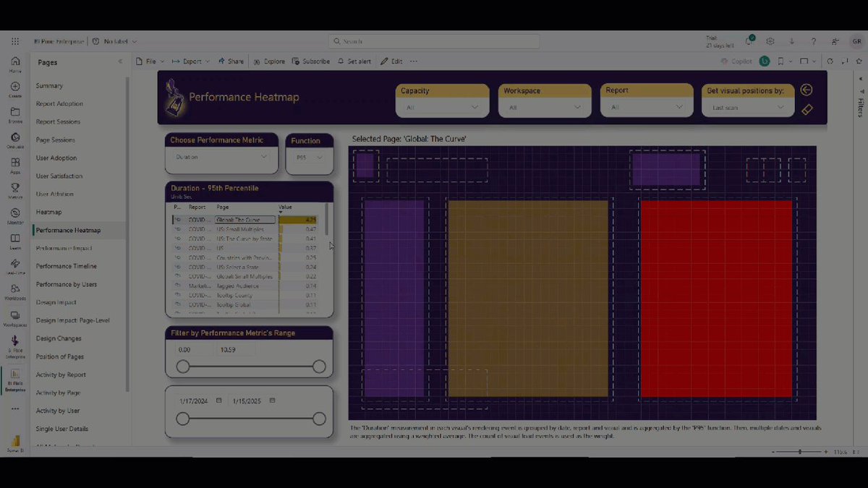Screen dimensions: 868x488
Task: Open the Choose Performance Metric dropdown
Action: pyautogui.click(x=221, y=157)
